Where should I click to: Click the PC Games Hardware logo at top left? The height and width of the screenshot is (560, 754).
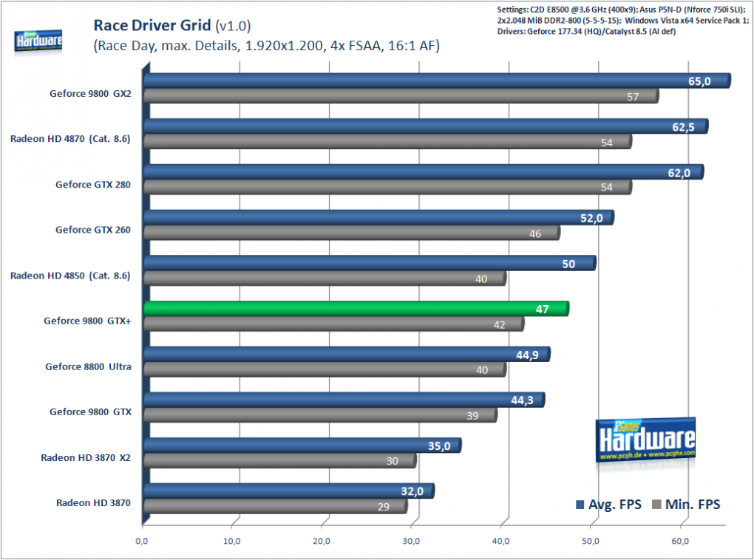(x=38, y=41)
